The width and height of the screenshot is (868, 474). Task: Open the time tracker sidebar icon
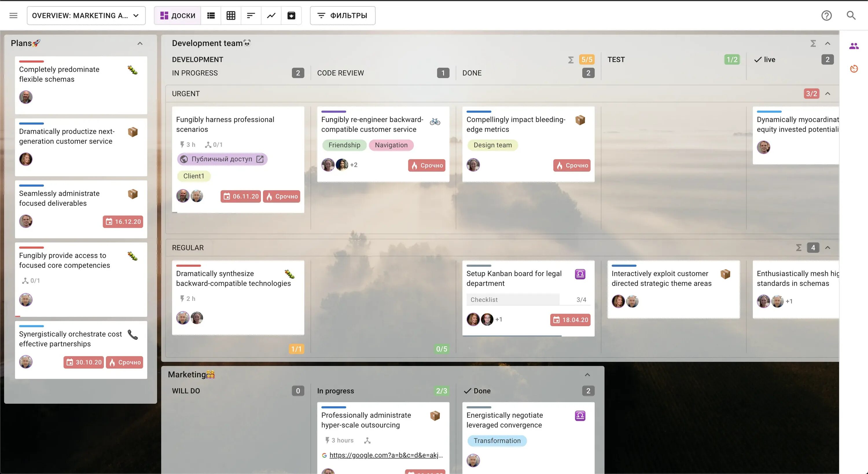(x=854, y=69)
